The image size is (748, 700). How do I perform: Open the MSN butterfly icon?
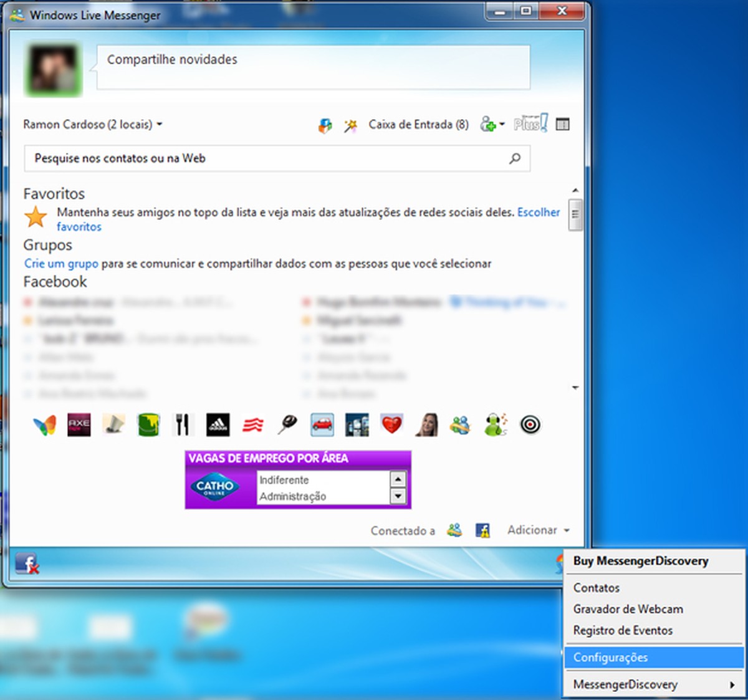44,424
